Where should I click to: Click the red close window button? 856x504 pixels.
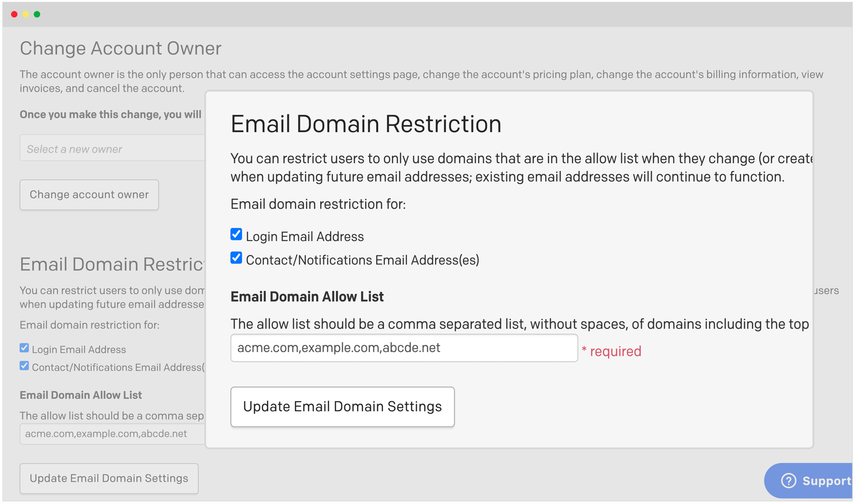[14, 14]
